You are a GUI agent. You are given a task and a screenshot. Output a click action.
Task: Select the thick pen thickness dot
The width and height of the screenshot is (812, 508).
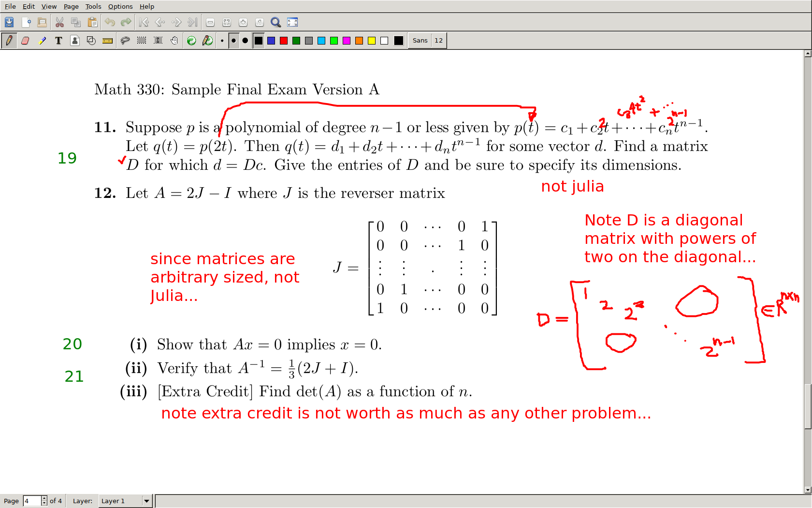(245, 41)
